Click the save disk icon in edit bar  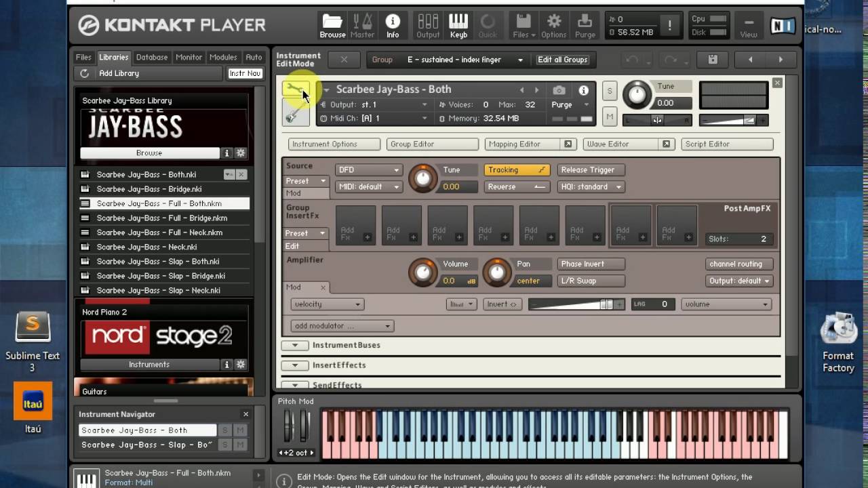click(713, 60)
